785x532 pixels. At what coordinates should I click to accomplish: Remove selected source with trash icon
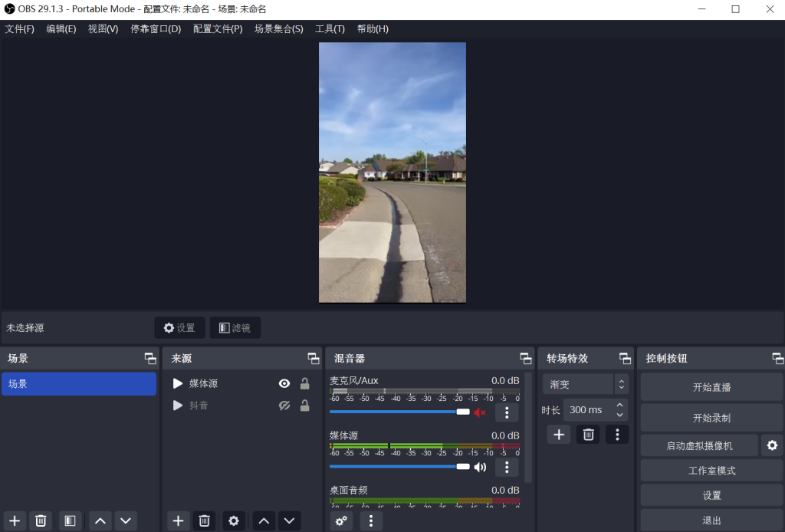204,521
